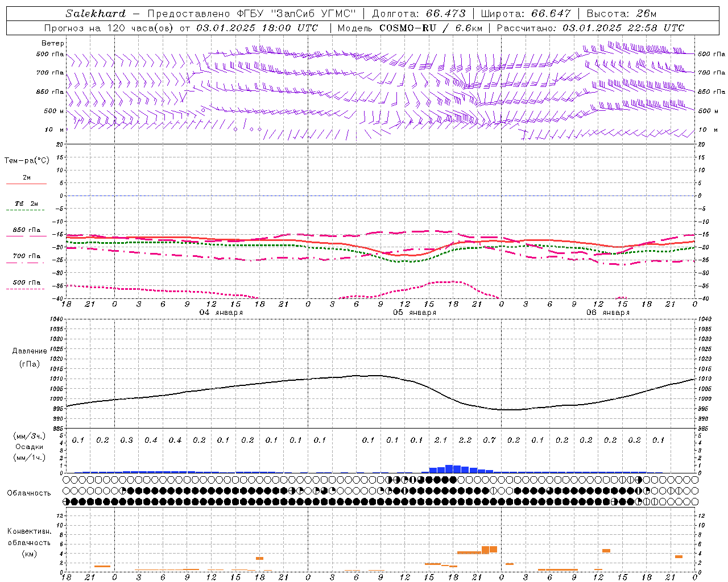Select the 'Долгота: 66.473' longitude field
Image resolution: width=728 pixels, height=582 pixels.
click(419, 14)
